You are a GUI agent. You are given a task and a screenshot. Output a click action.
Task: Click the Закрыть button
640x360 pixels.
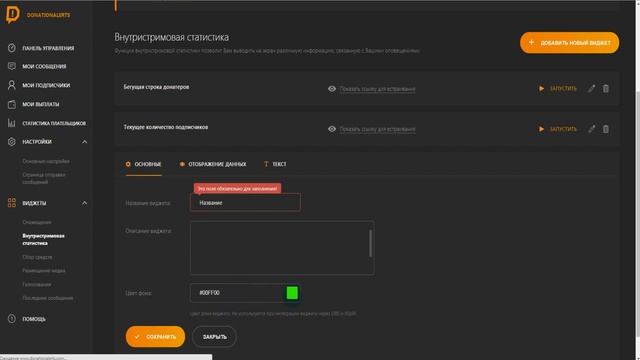click(214, 337)
